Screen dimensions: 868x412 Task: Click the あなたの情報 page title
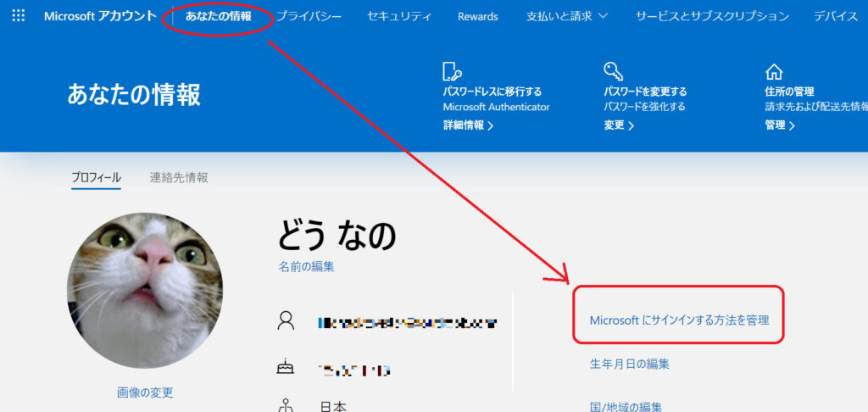(133, 95)
